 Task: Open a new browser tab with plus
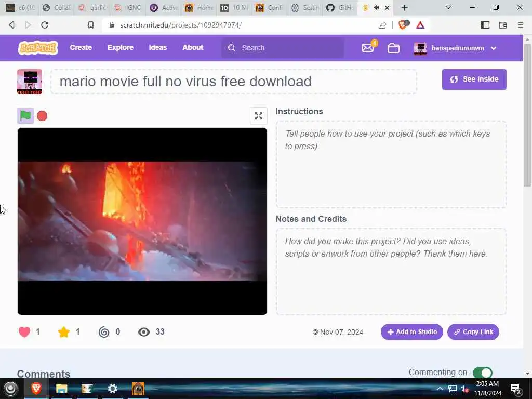pos(404,8)
